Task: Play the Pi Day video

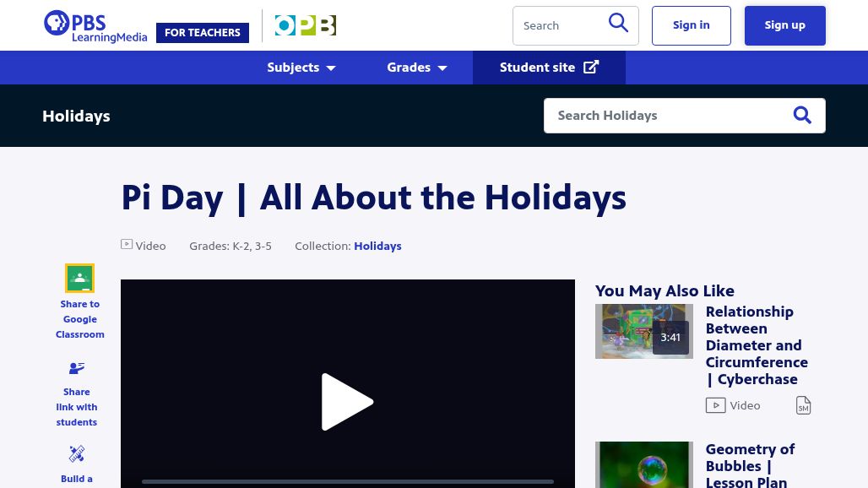Action: [x=347, y=402]
